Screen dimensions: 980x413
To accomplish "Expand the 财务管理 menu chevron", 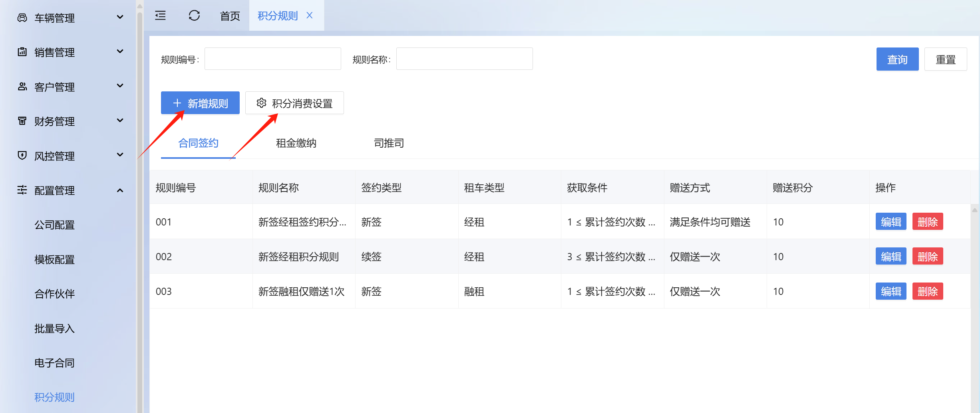I will (x=120, y=121).
